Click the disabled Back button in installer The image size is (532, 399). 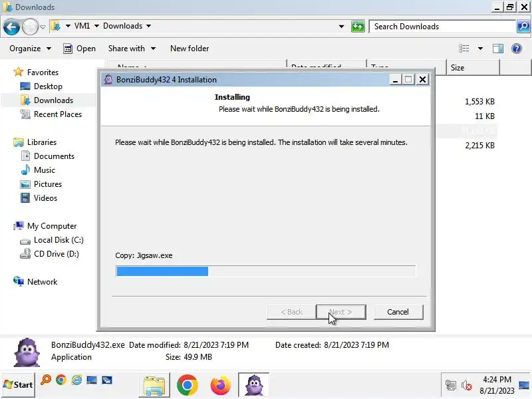point(291,312)
